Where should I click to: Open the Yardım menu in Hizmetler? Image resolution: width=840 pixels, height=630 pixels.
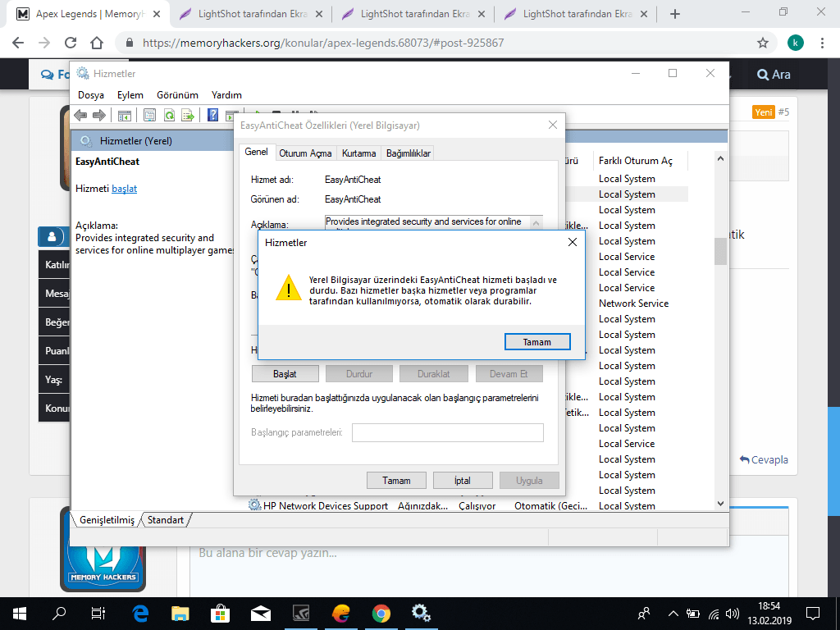(226, 95)
